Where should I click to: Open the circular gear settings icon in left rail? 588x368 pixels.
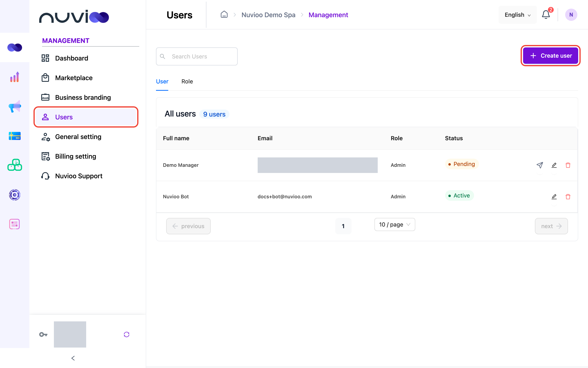pos(14,195)
